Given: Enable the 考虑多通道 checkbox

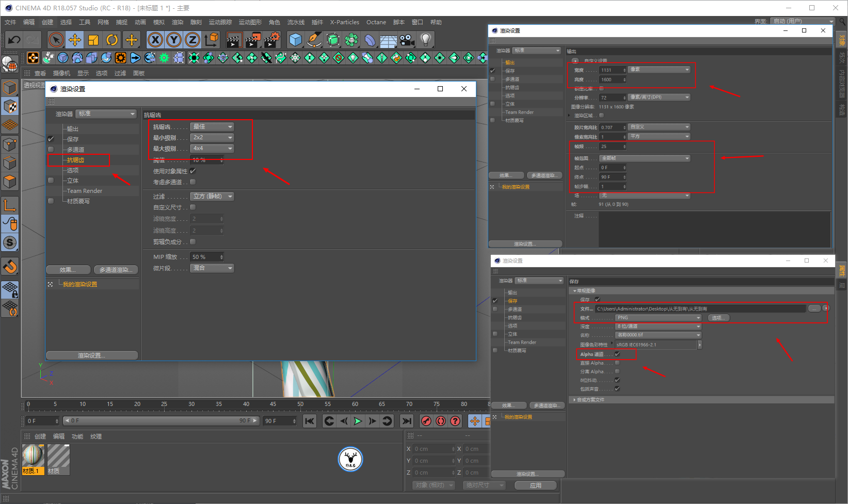Looking at the screenshot, I should [x=193, y=182].
